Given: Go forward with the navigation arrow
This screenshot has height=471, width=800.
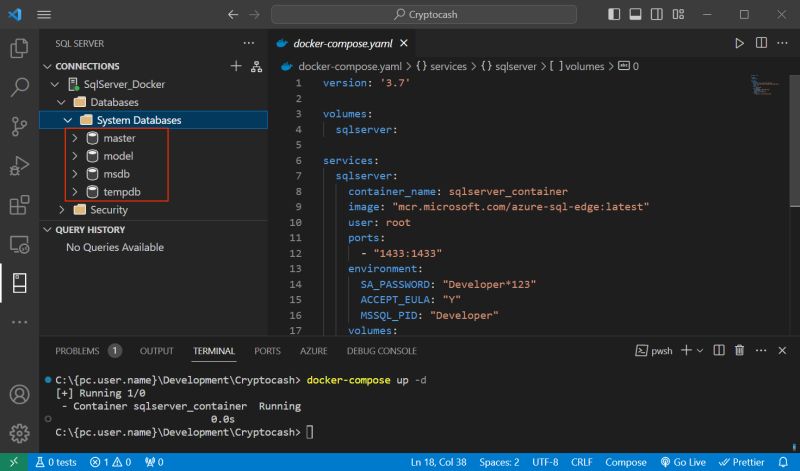Looking at the screenshot, I should 254,14.
